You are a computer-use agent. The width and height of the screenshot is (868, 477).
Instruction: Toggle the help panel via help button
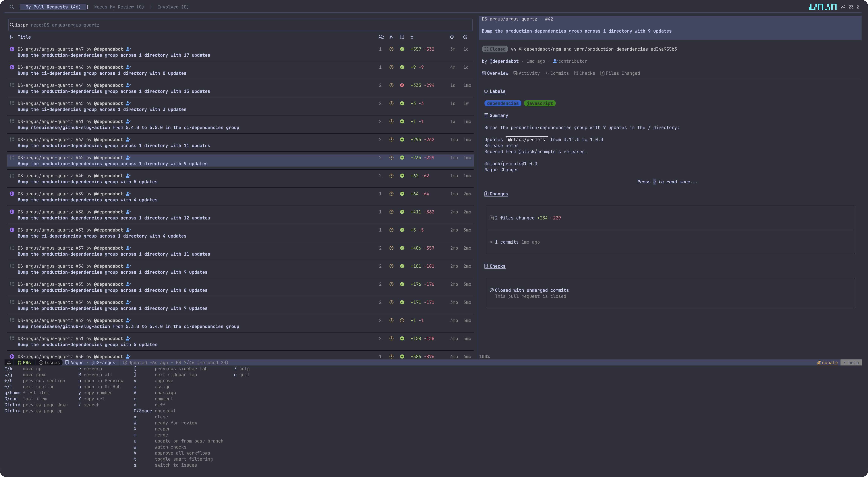point(850,363)
